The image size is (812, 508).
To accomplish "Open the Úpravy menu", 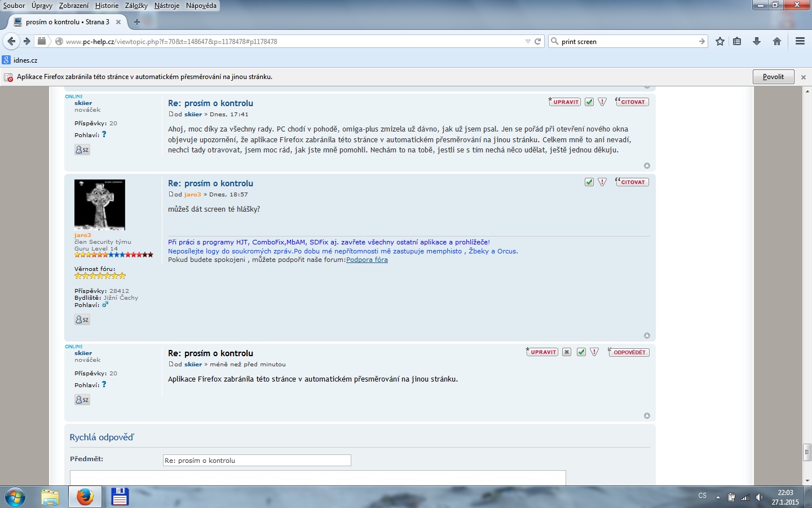I will (x=42, y=6).
